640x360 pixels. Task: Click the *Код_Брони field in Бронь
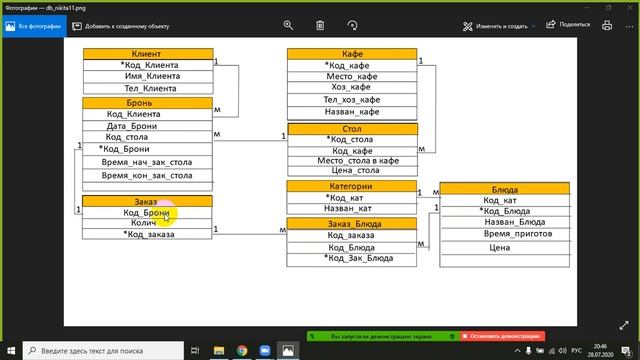coord(147,149)
